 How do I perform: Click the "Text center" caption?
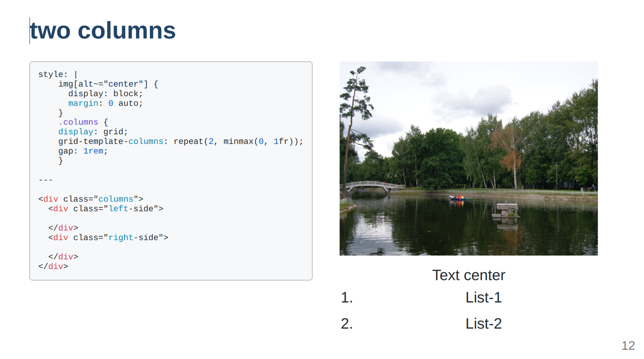point(468,275)
